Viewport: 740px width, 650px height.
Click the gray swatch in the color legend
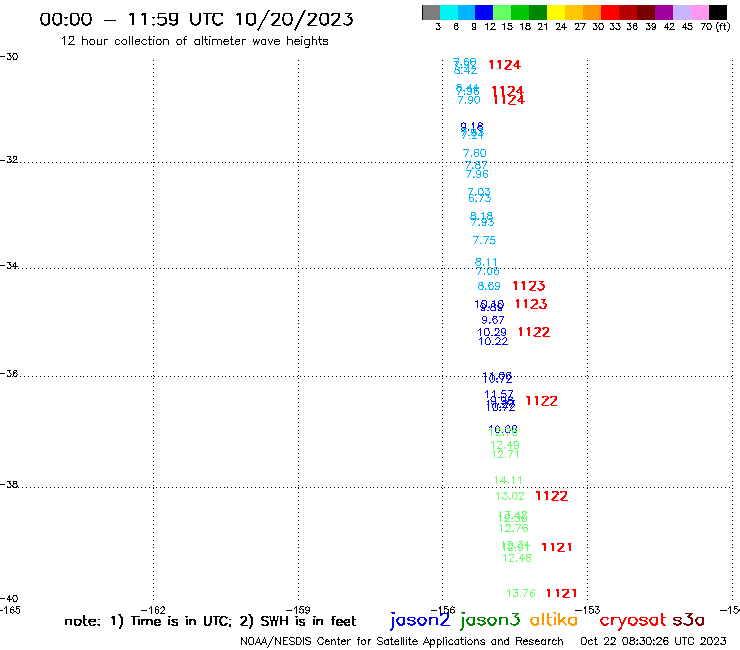tap(431, 12)
